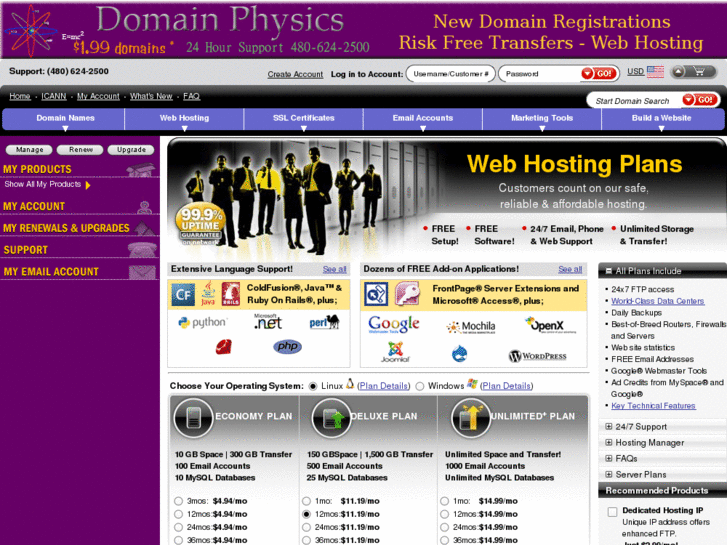The width and height of the screenshot is (727, 545).
Task: Open the Email Accounts menu
Action: click(x=422, y=120)
